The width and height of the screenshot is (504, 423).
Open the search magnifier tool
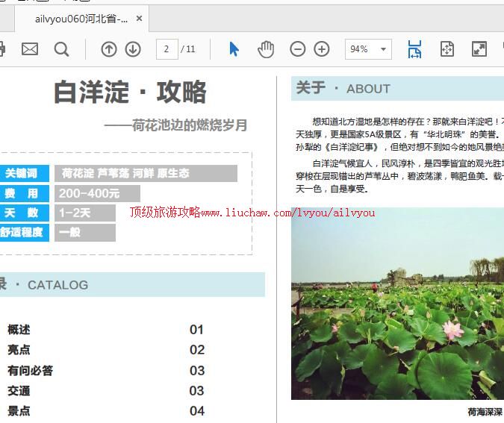(61, 49)
